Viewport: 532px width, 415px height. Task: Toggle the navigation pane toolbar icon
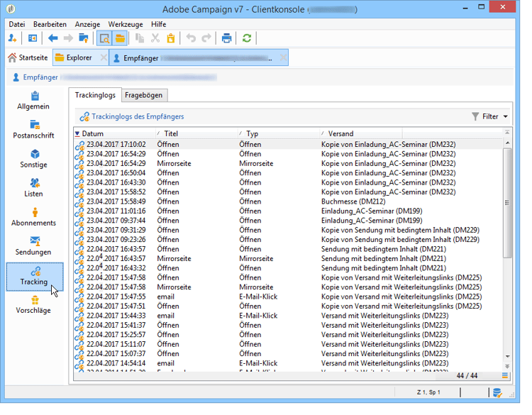(33, 38)
